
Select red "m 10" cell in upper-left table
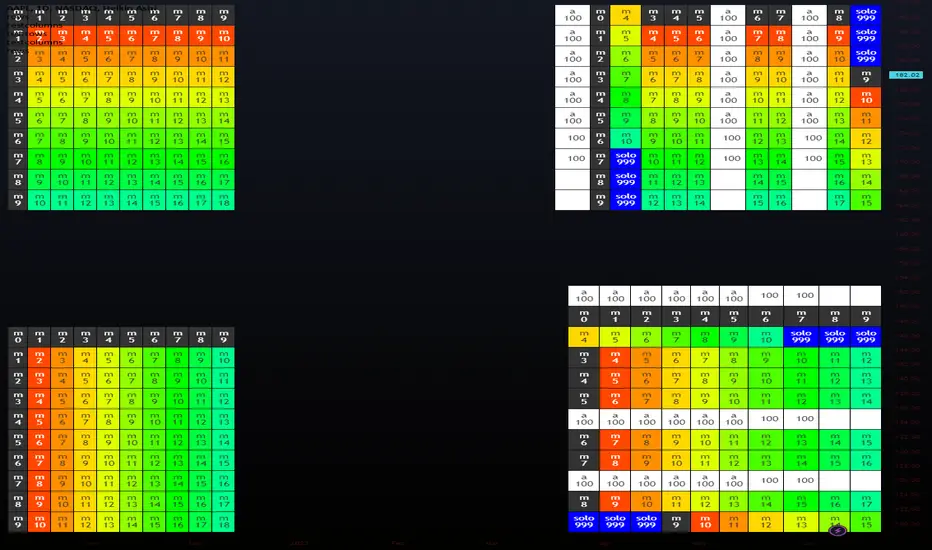(223, 36)
